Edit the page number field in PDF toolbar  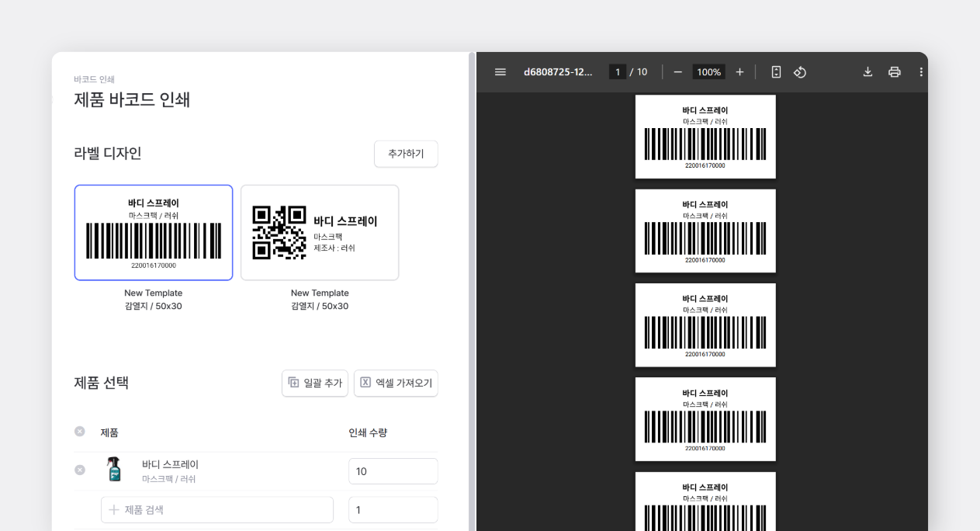click(x=618, y=71)
